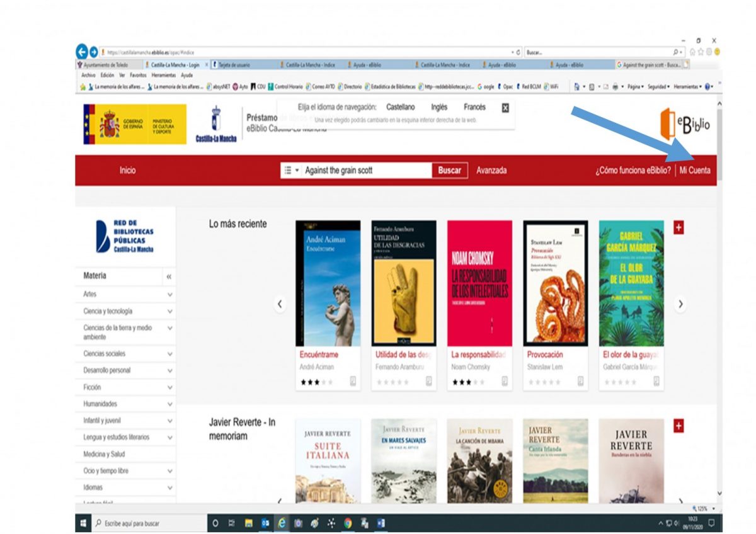The width and height of the screenshot is (756, 534).
Task: Click next arrow in Lo más reciente carousel
Action: click(680, 304)
